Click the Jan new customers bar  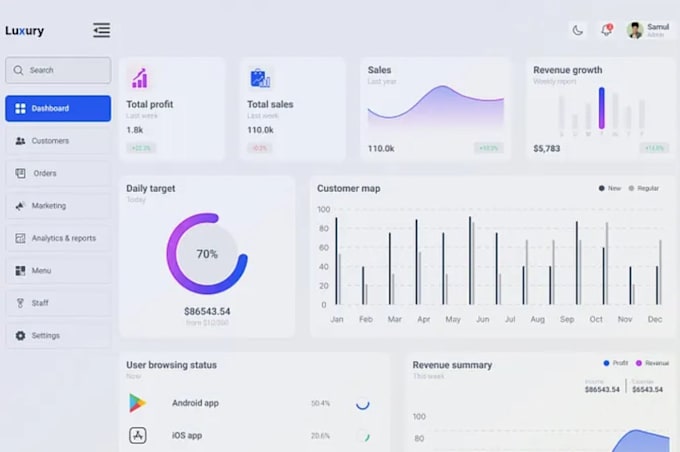point(336,261)
